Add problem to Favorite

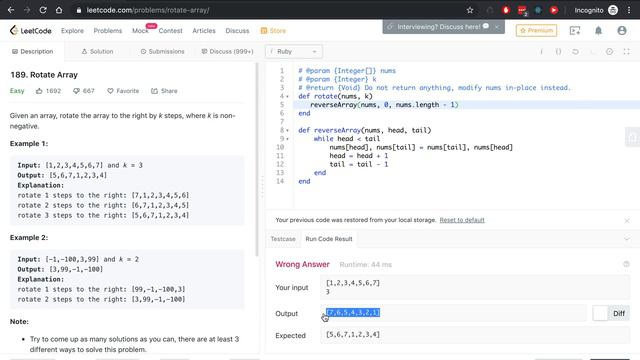coord(123,91)
